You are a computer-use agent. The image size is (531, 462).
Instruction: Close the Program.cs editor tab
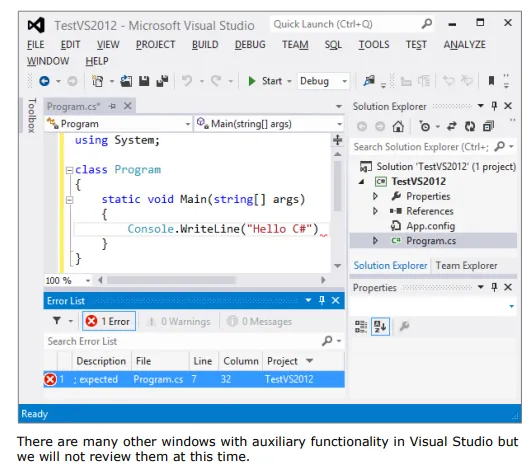tap(128, 106)
